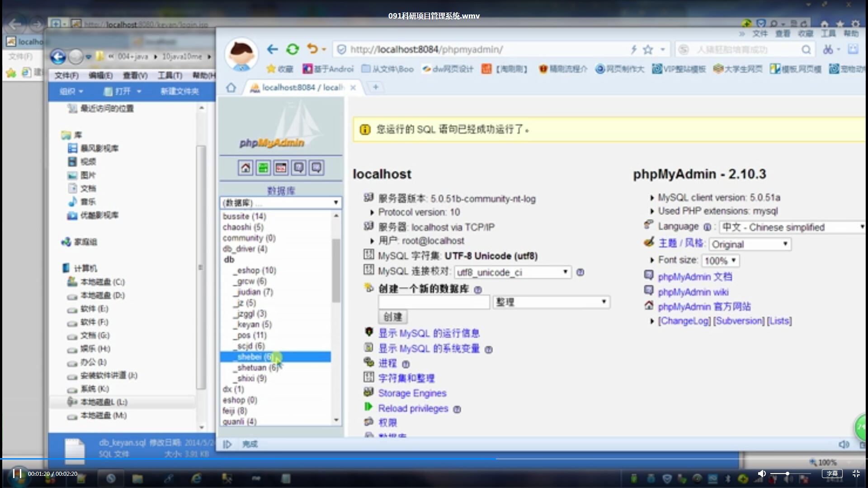This screenshot has width=868, height=488.
Task: Open the browser home page icon
Action: point(231,88)
